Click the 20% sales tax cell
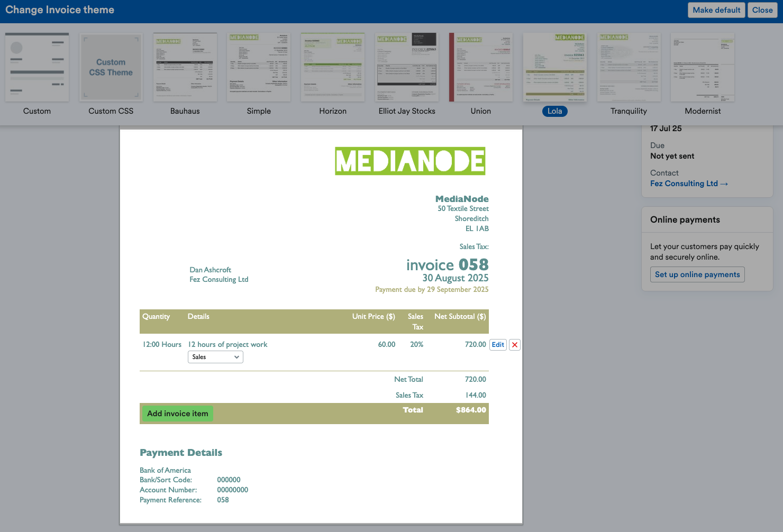783x532 pixels. click(x=417, y=344)
